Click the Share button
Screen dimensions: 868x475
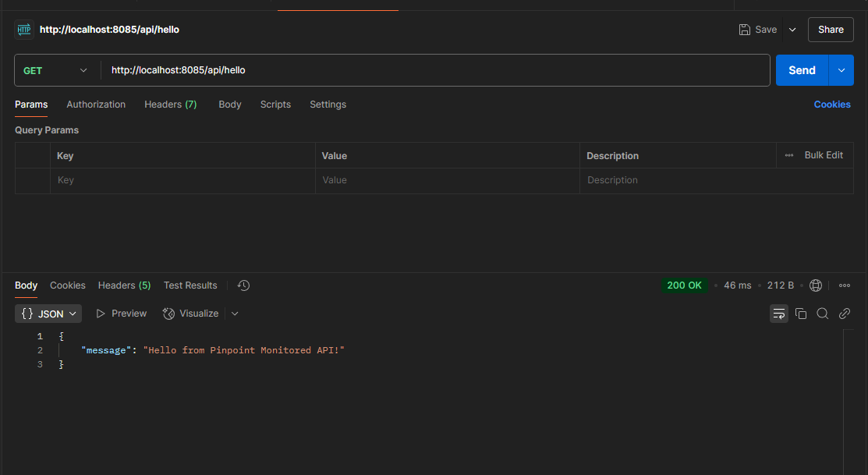coord(831,30)
